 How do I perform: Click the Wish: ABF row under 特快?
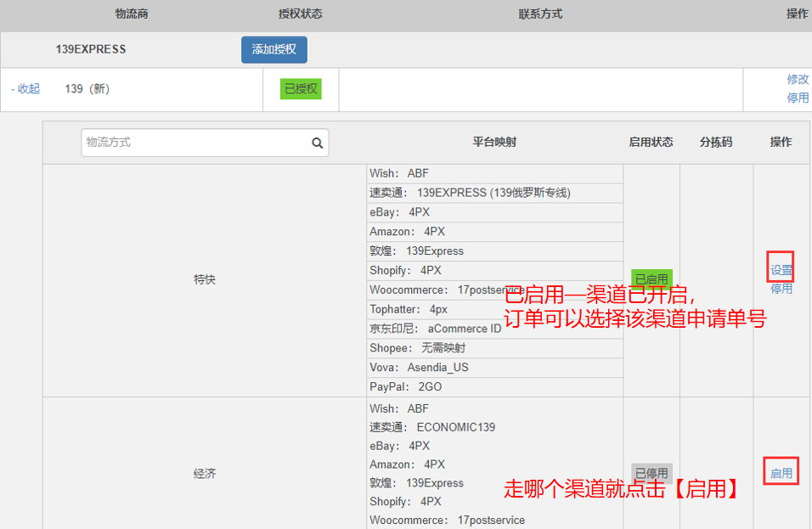[x=494, y=173]
